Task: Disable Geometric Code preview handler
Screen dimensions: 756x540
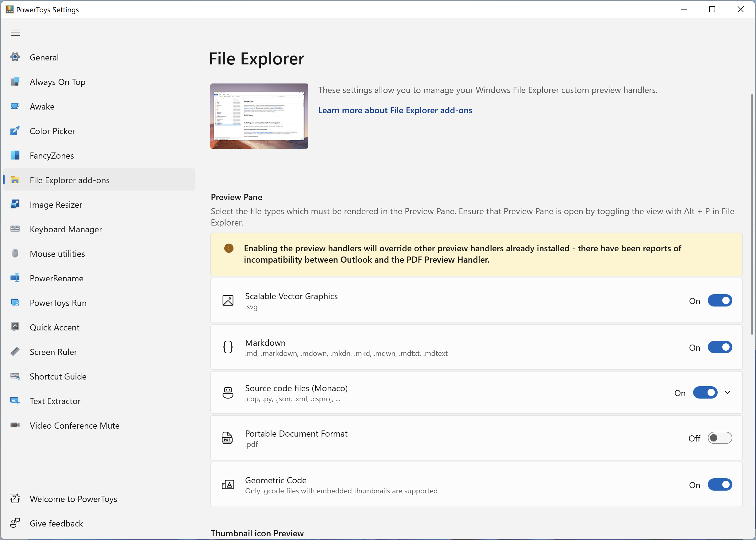Action: [719, 484]
